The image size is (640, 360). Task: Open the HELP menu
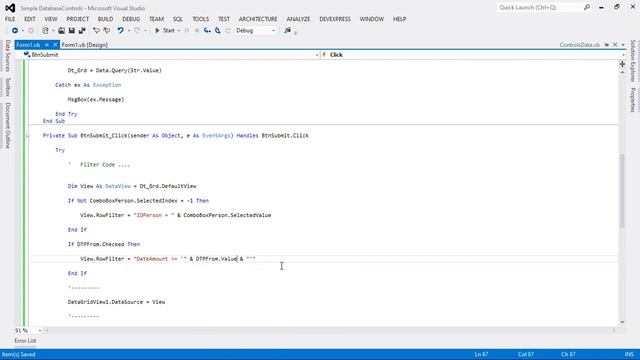(x=399, y=19)
